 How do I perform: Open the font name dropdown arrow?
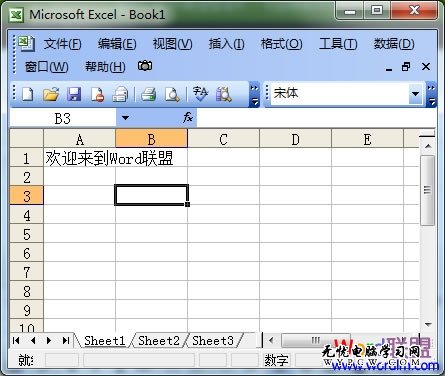pos(415,94)
